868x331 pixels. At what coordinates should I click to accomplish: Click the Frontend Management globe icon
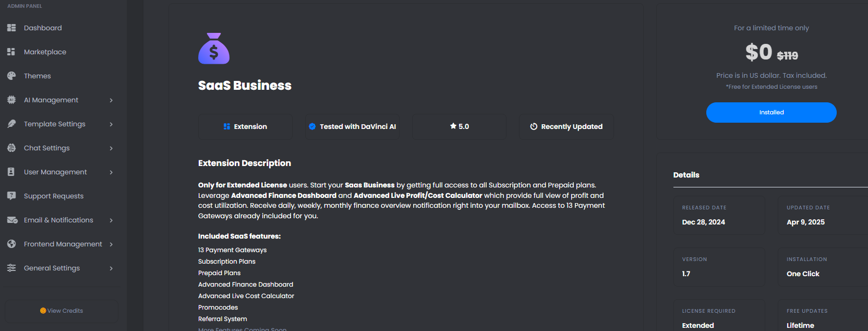click(11, 244)
